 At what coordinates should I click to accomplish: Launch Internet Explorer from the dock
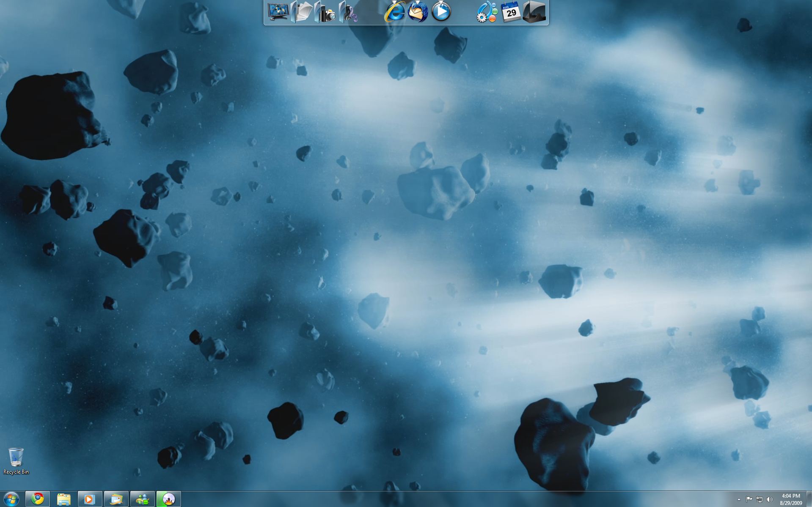394,12
